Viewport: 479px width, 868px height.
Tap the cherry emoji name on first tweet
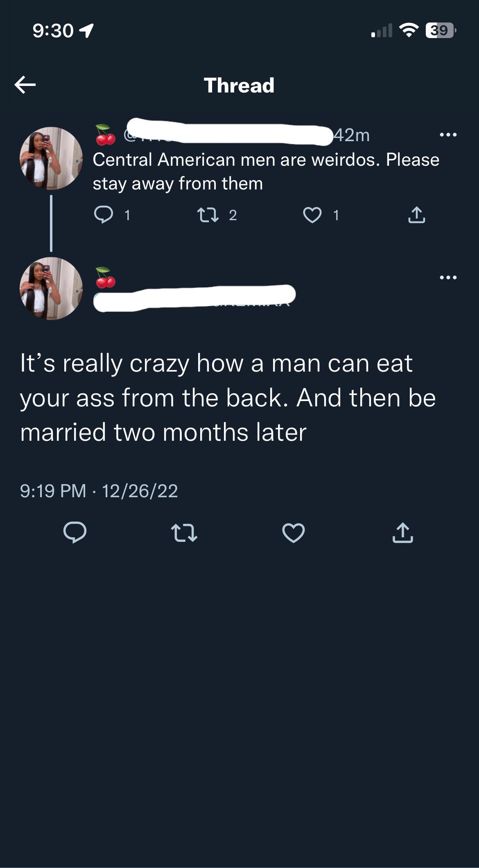coord(106,135)
